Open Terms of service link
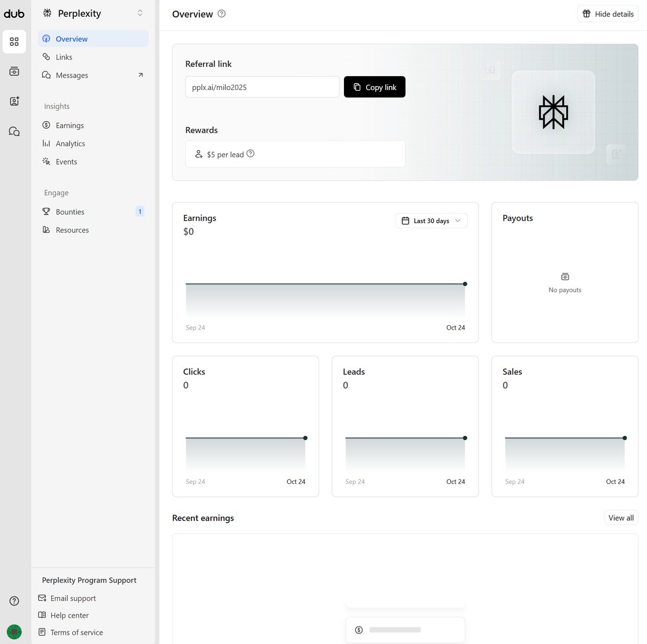 (x=77, y=633)
